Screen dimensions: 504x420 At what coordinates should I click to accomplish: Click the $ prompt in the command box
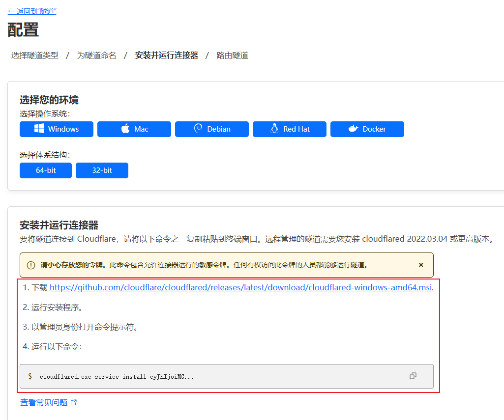pyautogui.click(x=30, y=376)
